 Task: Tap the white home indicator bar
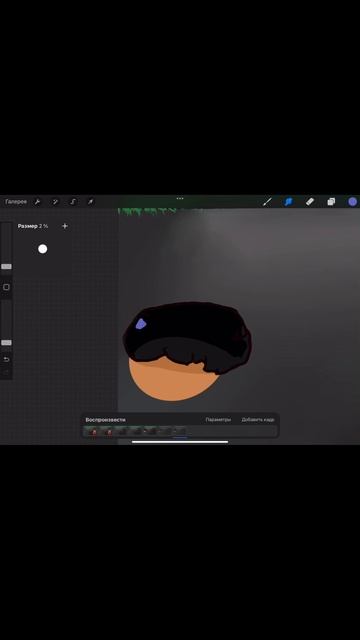pos(180,442)
